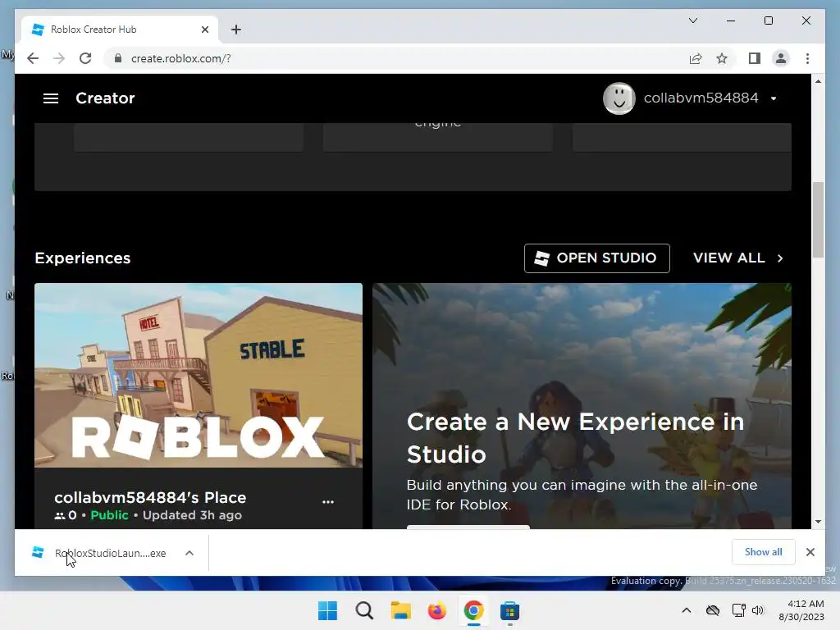Open the Chrome profile icon
Screen dimensions: 840x630
pyautogui.click(x=781, y=58)
